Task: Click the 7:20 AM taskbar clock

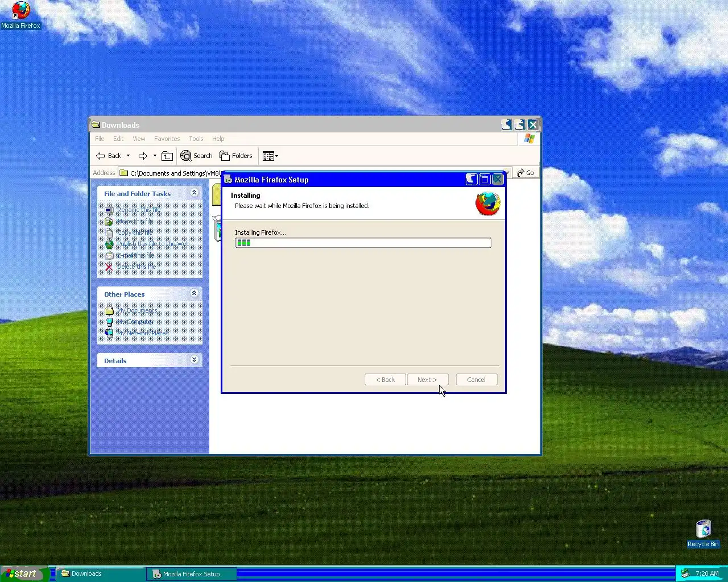Action: (707, 573)
